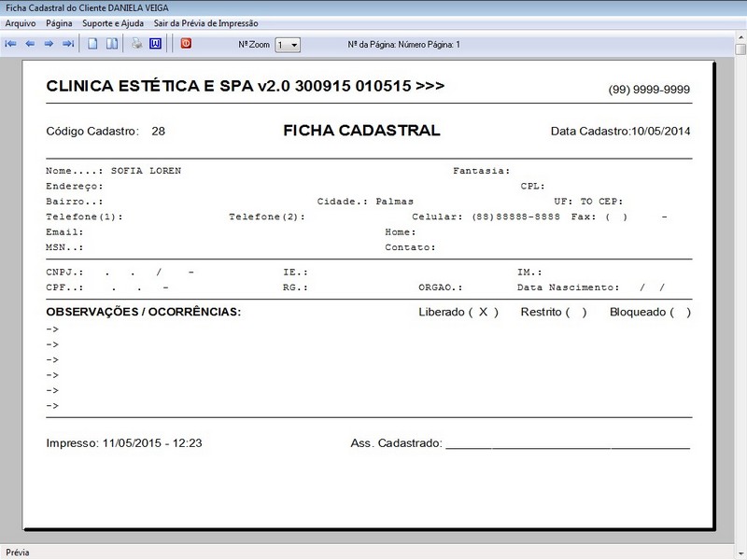Go to first page arrow icon
747x560 pixels.
[x=10, y=44]
